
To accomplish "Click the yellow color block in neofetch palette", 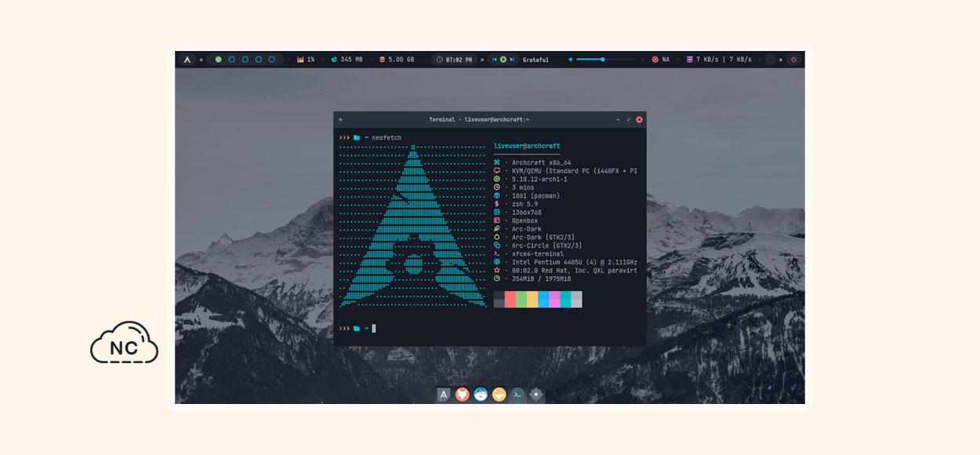I will [x=532, y=299].
